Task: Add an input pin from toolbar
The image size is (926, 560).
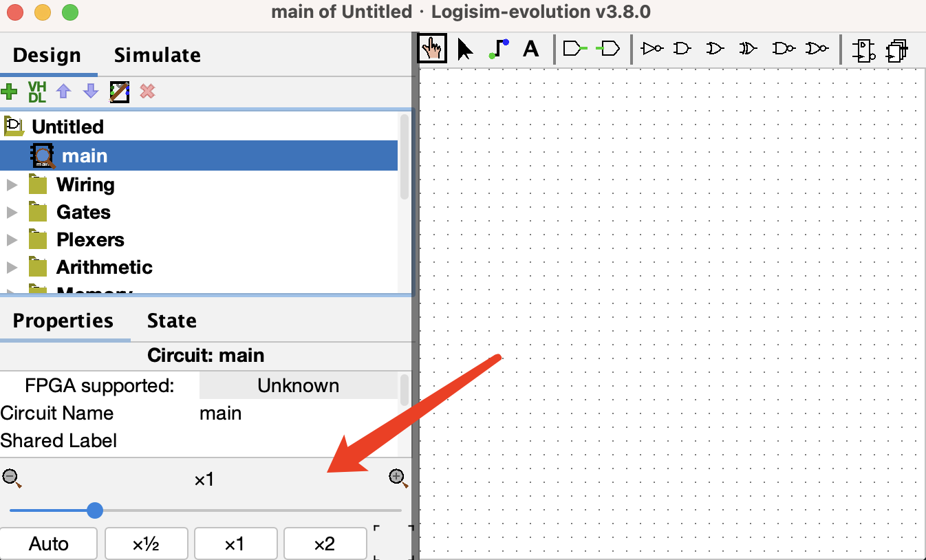Action: [x=575, y=49]
